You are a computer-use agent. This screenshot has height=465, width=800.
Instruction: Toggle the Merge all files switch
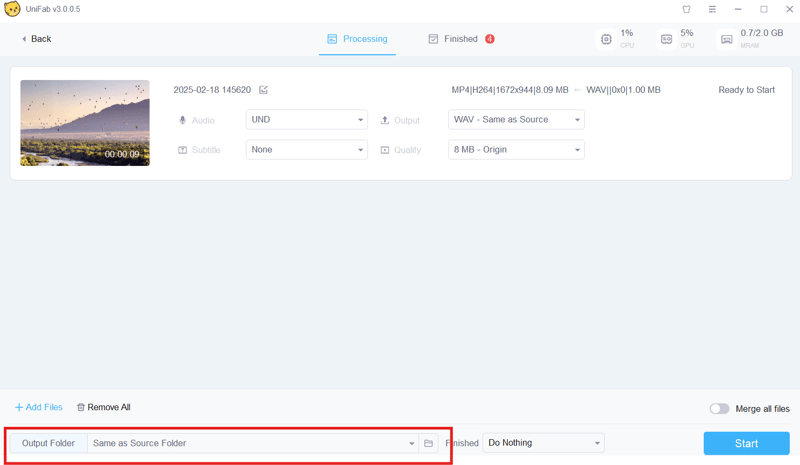pyautogui.click(x=719, y=408)
